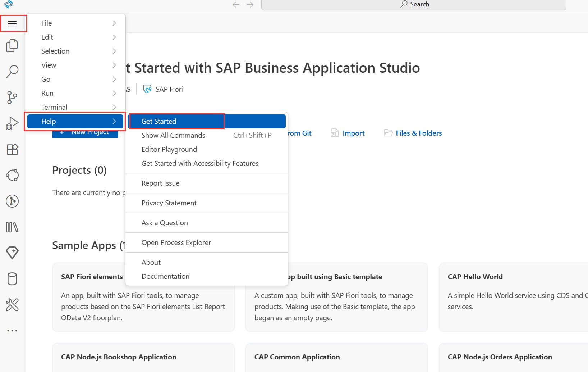
Task: Select the Help menu item
Action: click(x=75, y=121)
